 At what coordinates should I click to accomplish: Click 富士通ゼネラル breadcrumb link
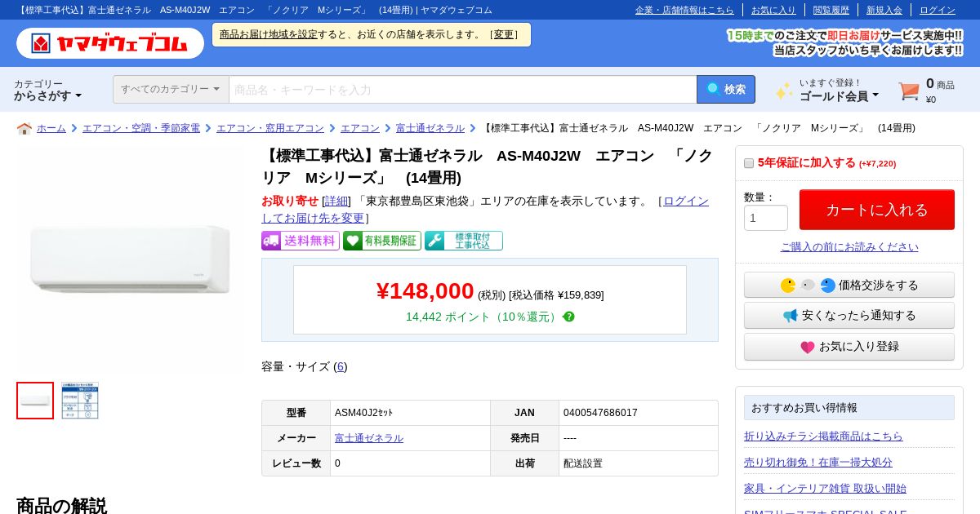click(430, 128)
